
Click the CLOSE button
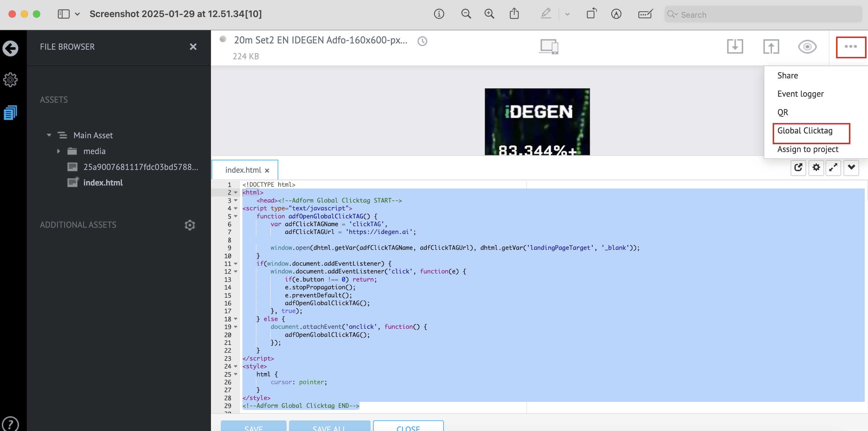[408, 426]
